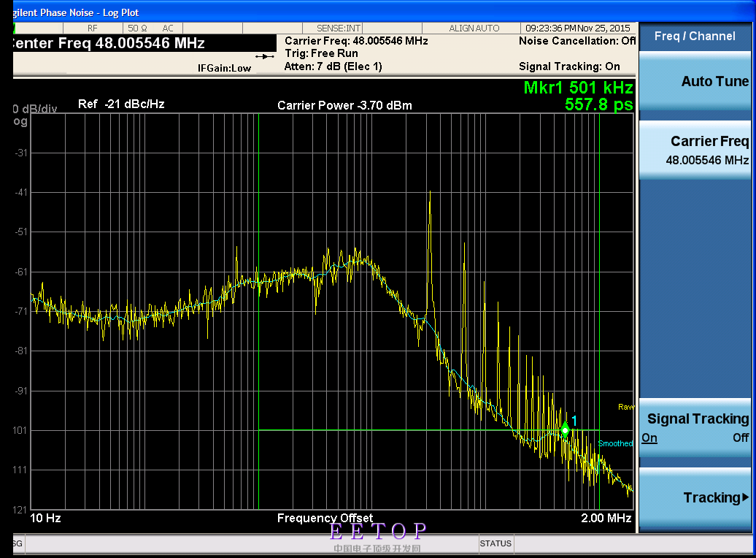
Task: Click the Noise Cancellation status text
Action: coord(576,41)
